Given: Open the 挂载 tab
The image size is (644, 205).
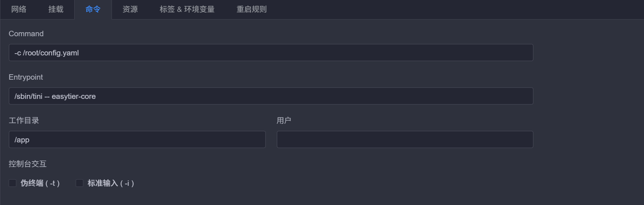Looking at the screenshot, I should pos(56,9).
